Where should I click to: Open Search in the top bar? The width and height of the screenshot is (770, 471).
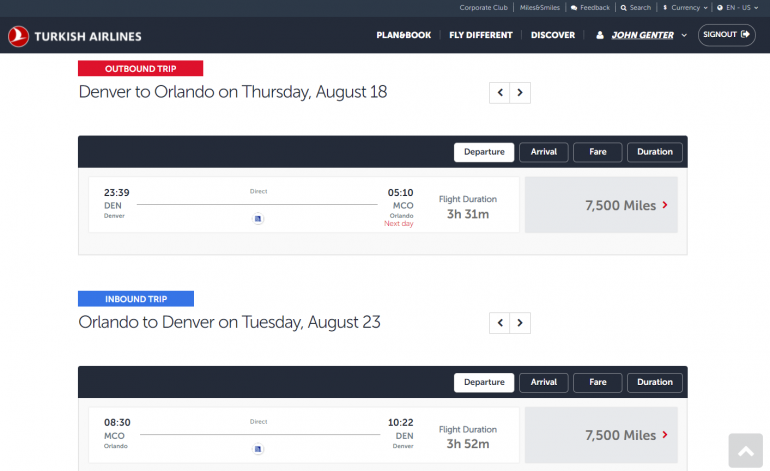pos(636,7)
